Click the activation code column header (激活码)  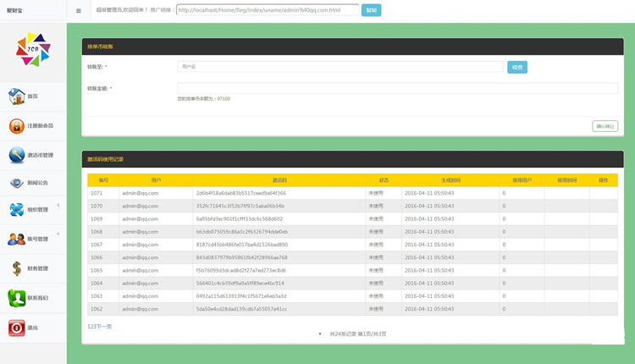click(x=279, y=180)
